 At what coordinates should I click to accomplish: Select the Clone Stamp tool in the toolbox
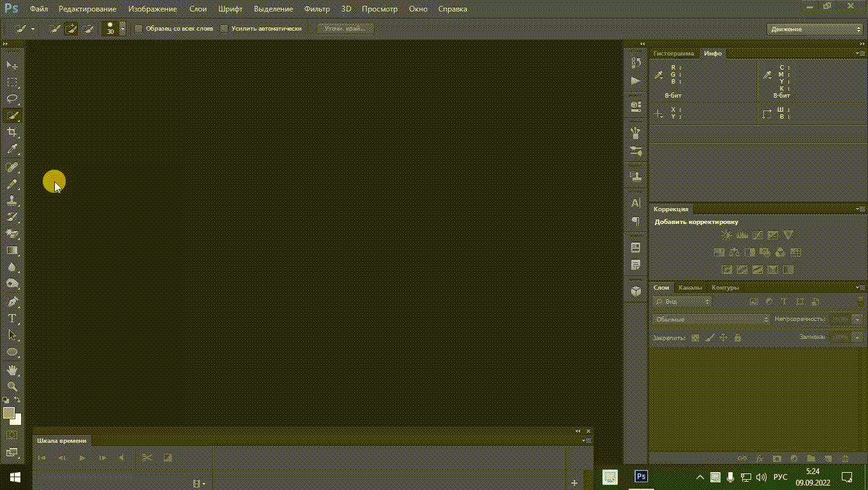[x=12, y=200]
